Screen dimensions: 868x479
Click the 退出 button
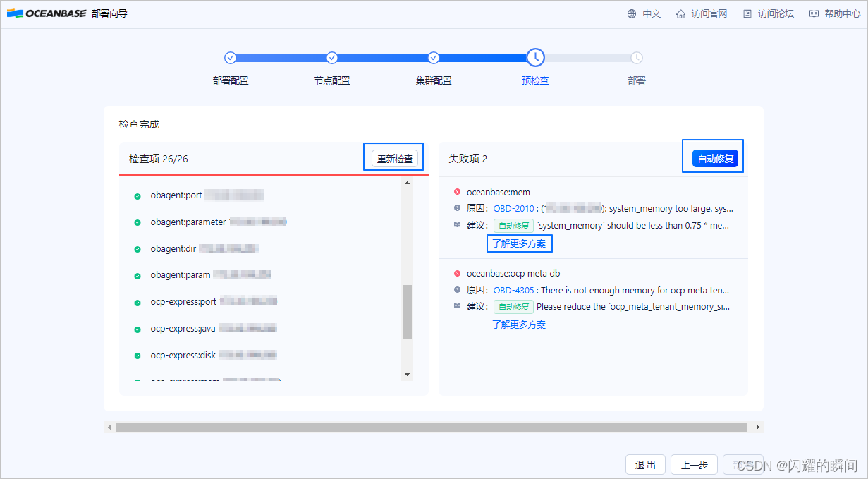click(645, 465)
